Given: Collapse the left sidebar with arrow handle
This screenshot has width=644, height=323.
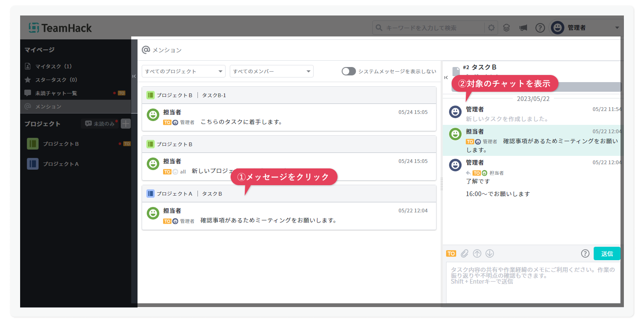Looking at the screenshot, I should tap(134, 76).
